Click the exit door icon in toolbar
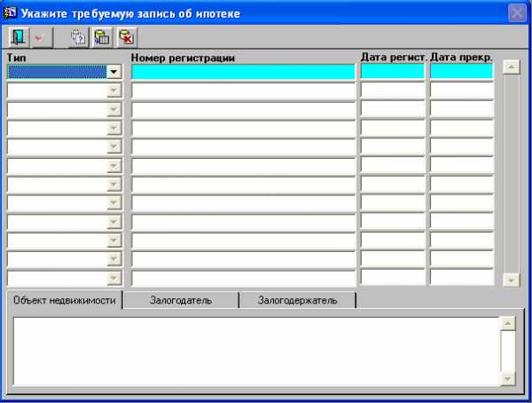The width and height of the screenshot is (532, 403). (x=18, y=37)
